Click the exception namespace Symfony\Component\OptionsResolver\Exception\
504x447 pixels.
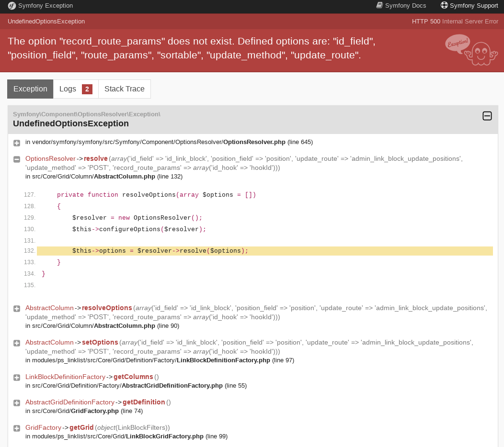[x=86, y=114]
